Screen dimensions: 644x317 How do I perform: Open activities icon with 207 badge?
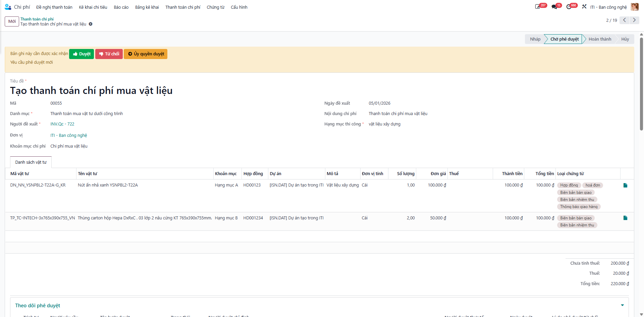point(538,7)
